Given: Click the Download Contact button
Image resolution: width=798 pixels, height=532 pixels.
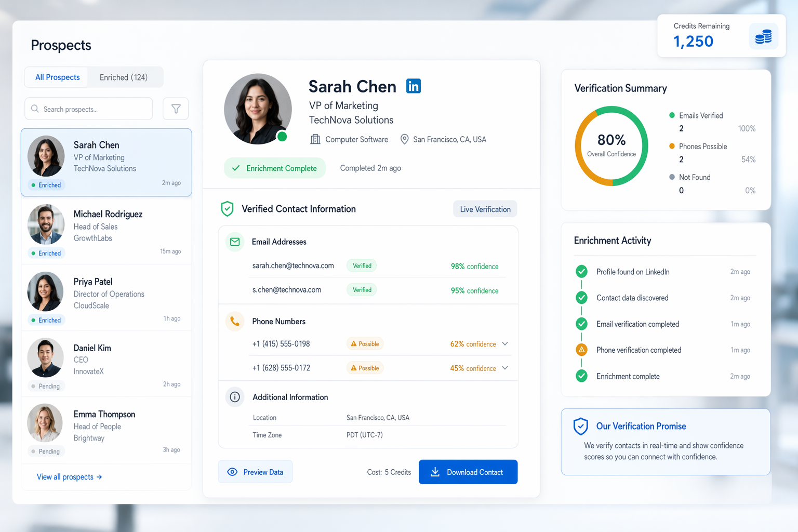Looking at the screenshot, I should [468, 472].
